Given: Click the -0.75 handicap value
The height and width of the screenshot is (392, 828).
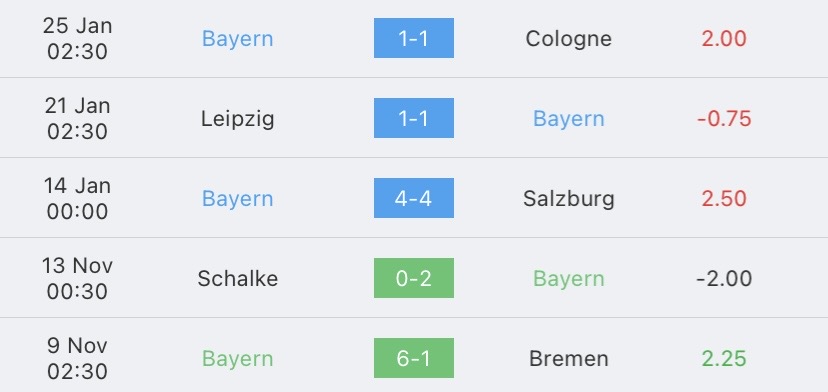Looking at the screenshot, I should (724, 119).
